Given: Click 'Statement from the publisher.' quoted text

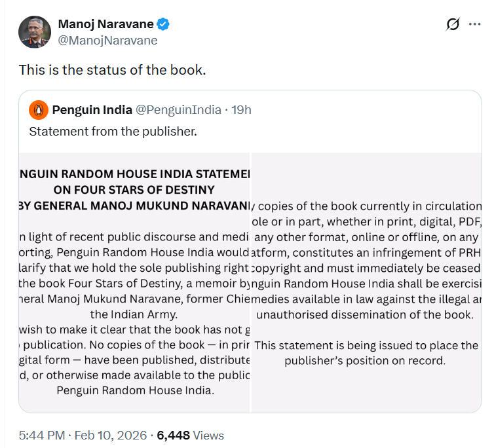Looking at the screenshot, I should [x=113, y=131].
